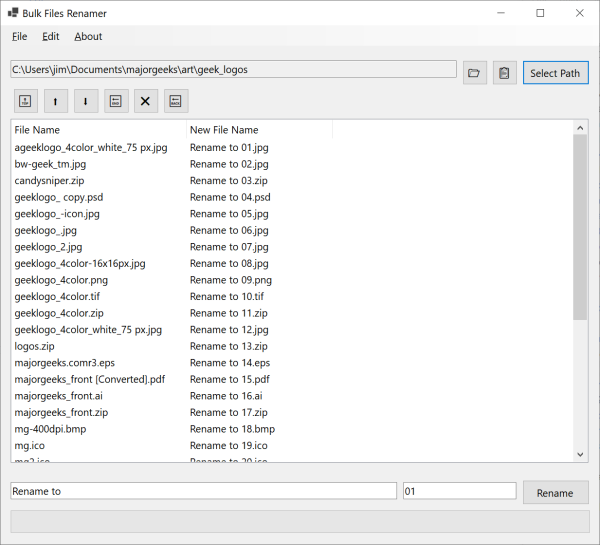
Task: Open the About menu
Action: (x=88, y=36)
